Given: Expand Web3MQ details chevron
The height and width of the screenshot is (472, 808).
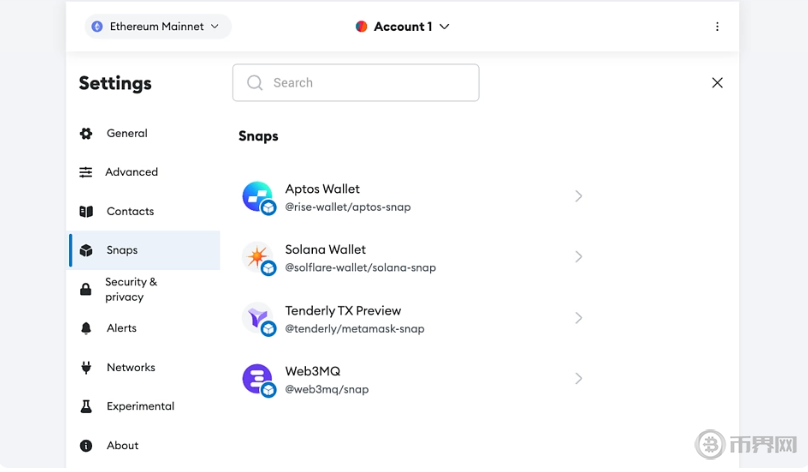Looking at the screenshot, I should 578,379.
